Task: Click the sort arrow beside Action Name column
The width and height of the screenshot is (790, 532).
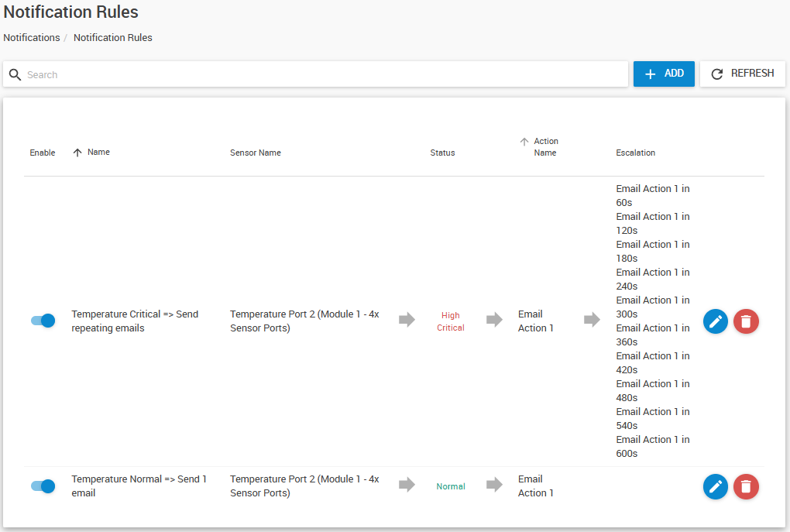Action: [x=524, y=142]
